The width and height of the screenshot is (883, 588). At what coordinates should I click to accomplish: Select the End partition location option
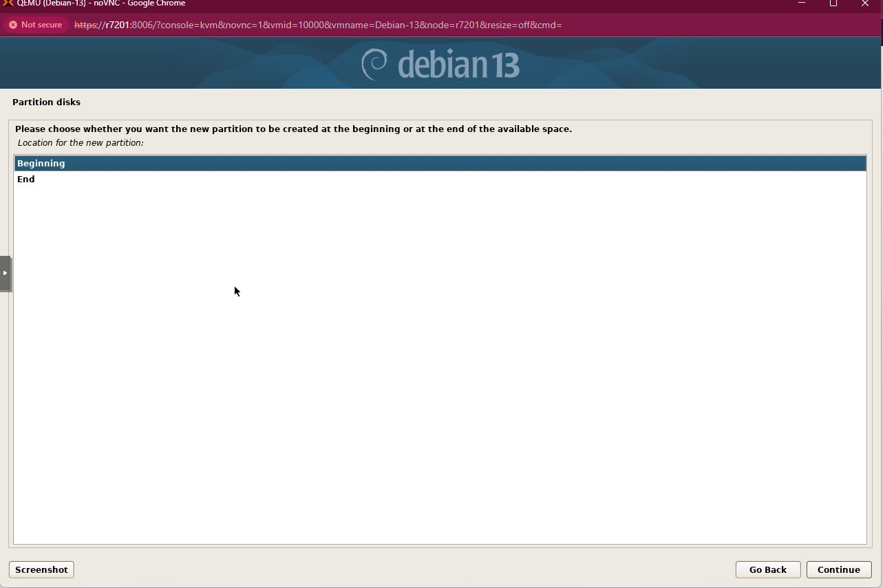pyautogui.click(x=26, y=179)
